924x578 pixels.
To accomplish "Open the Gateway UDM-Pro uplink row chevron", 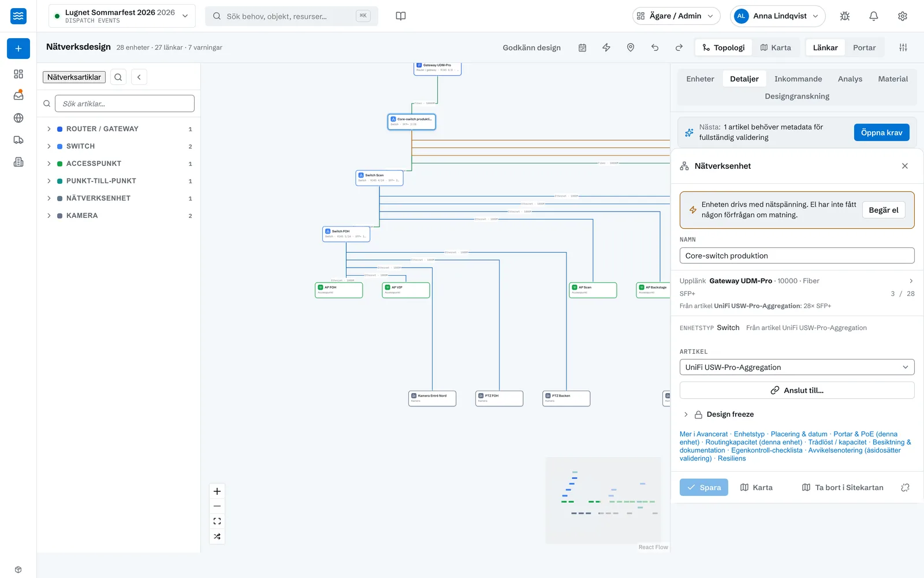I will 911,281.
